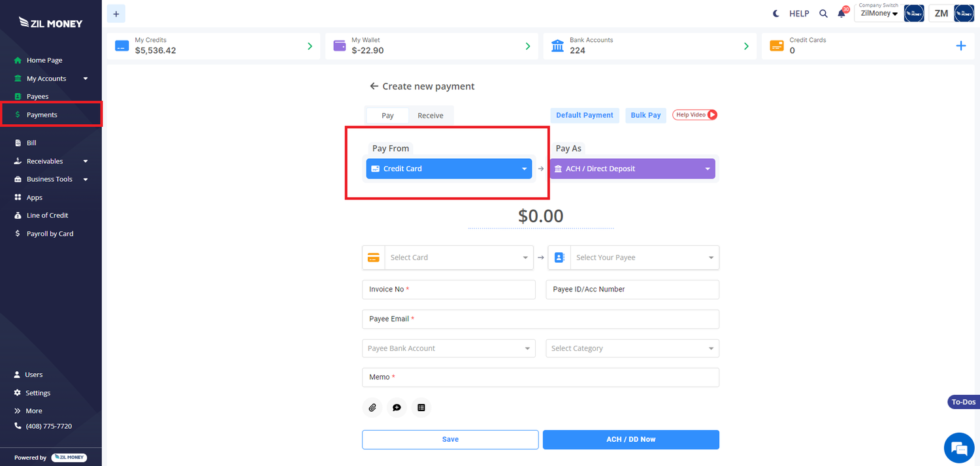Click the Memo field

pyautogui.click(x=540, y=377)
